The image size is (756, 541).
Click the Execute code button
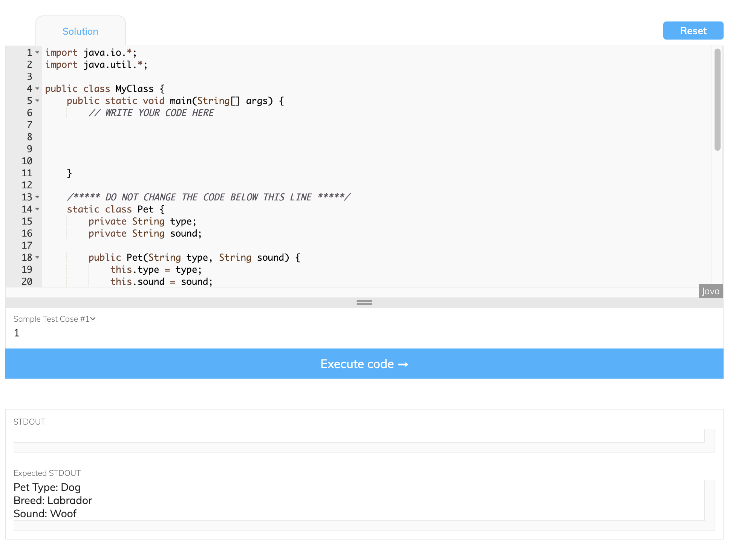click(x=364, y=364)
